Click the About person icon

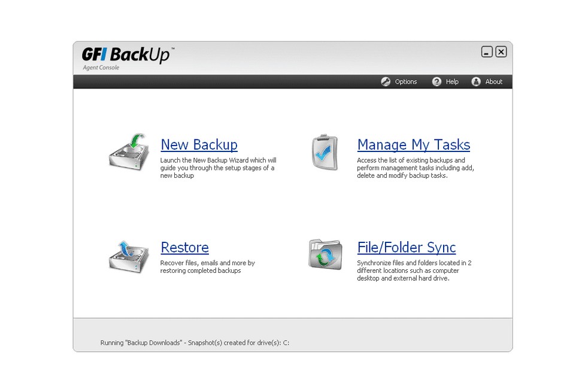(476, 82)
